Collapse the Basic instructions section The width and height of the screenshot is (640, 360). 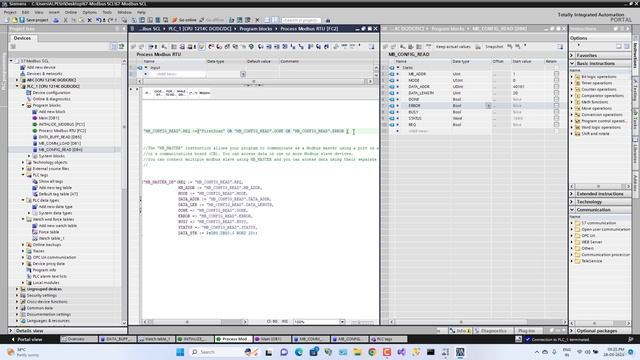pyautogui.click(x=572, y=63)
